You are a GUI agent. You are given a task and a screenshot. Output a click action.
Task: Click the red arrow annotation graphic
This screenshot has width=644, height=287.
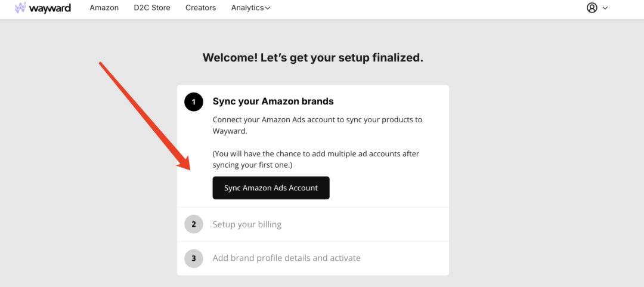point(143,116)
